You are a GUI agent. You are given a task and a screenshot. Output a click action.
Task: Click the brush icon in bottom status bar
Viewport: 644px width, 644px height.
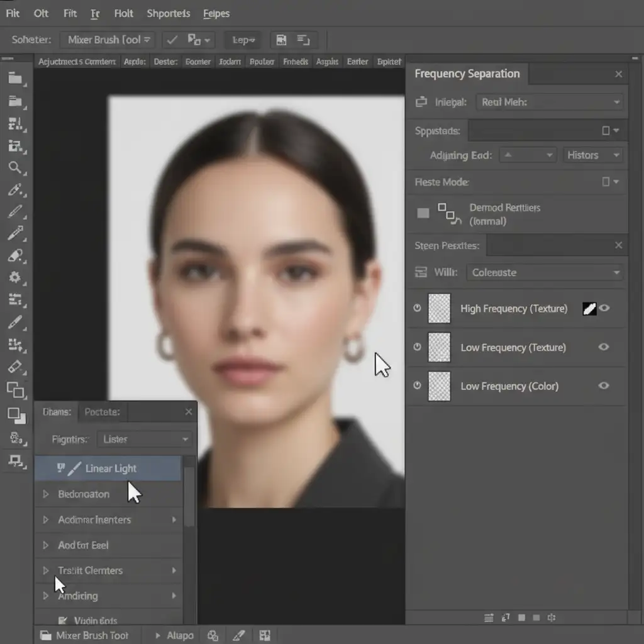(x=238, y=635)
